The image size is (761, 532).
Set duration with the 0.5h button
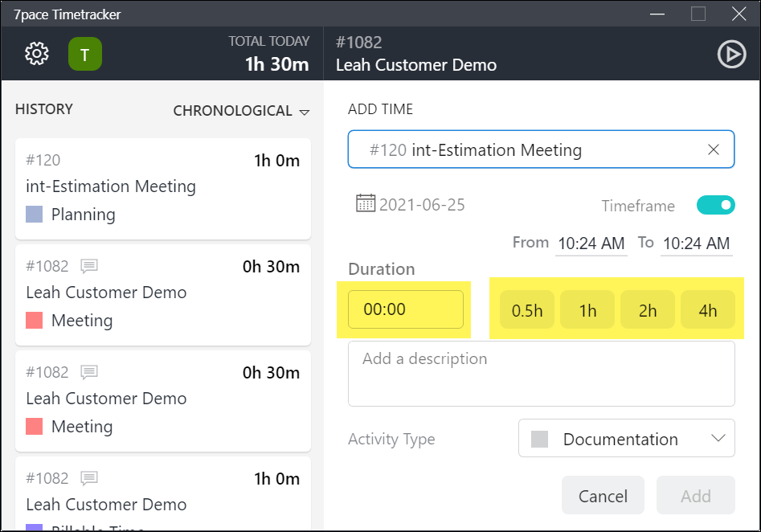pos(527,309)
